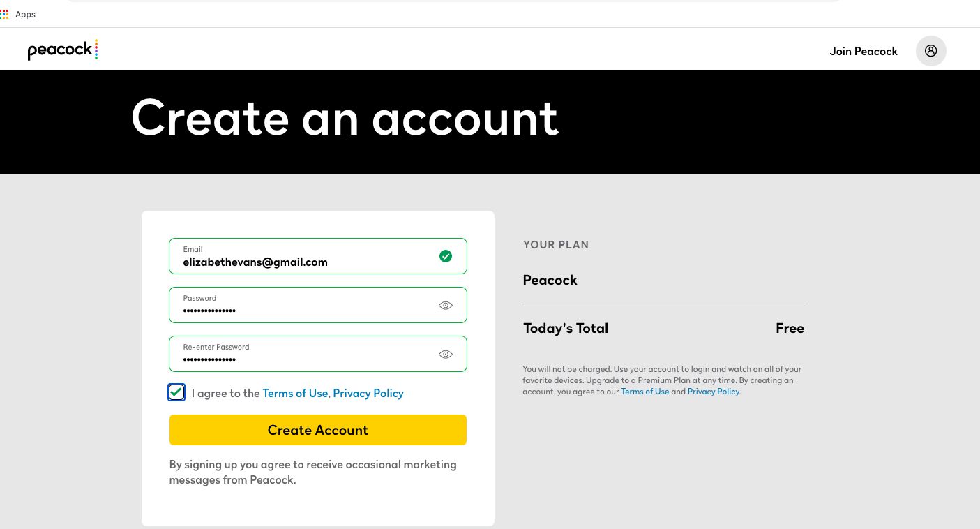Viewport: 980px width, 529px height.
Task: Focus the Re-enter Password input field
Action: [318, 354]
